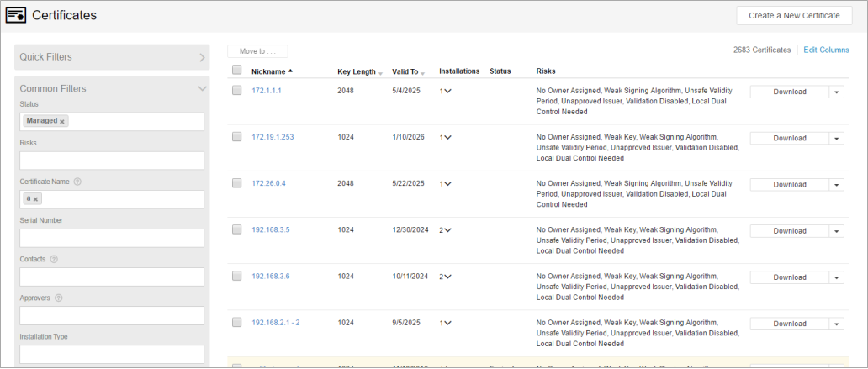This screenshot has width=868, height=369.
Task: Click the Certificates page icon in the header
Action: click(x=15, y=15)
